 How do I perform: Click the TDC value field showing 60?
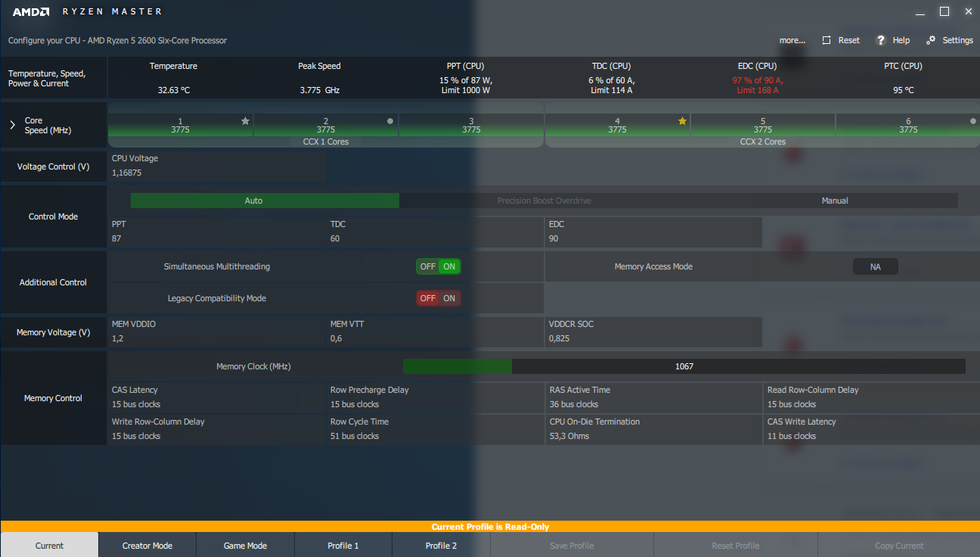point(435,232)
